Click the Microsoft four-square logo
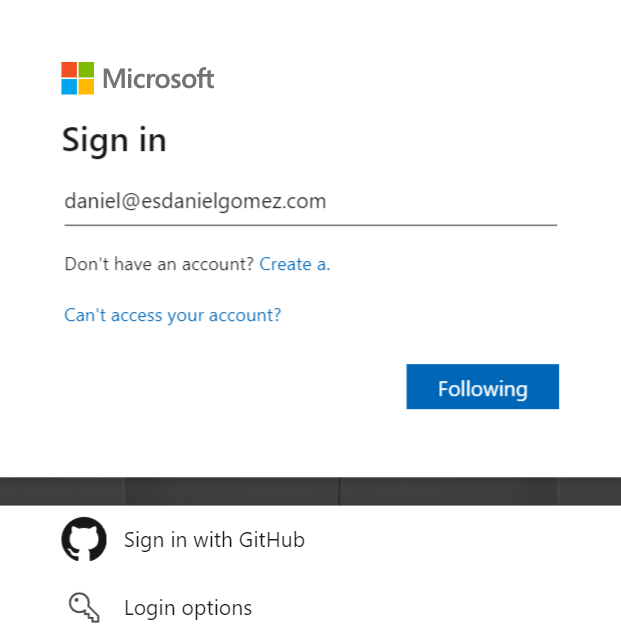The height and width of the screenshot is (640, 621). [78, 78]
